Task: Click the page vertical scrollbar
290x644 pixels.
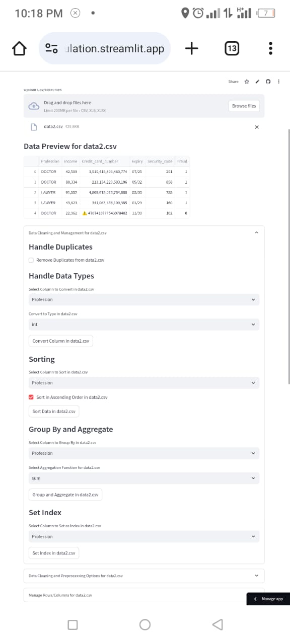Action: (288, 257)
